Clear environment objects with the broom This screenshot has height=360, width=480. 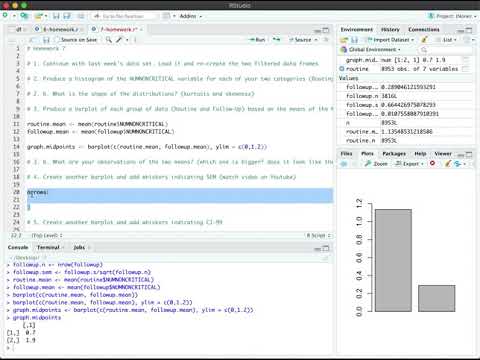tap(424, 40)
